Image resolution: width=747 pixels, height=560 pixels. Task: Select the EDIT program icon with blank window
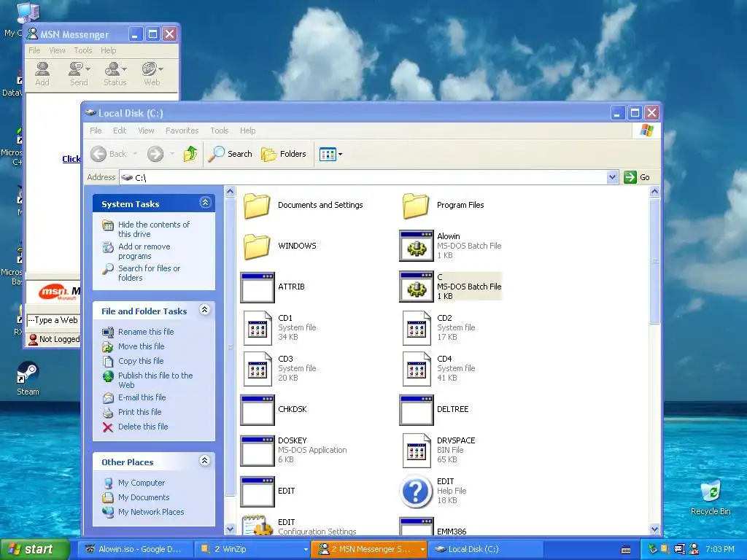tap(258, 492)
